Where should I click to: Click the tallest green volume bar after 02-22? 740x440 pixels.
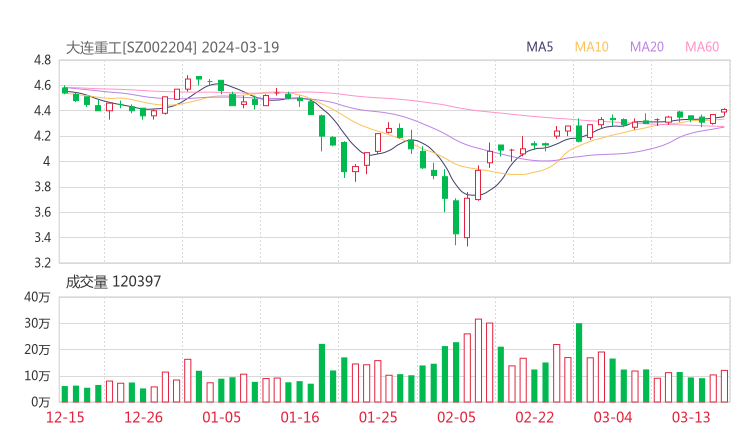579,363
